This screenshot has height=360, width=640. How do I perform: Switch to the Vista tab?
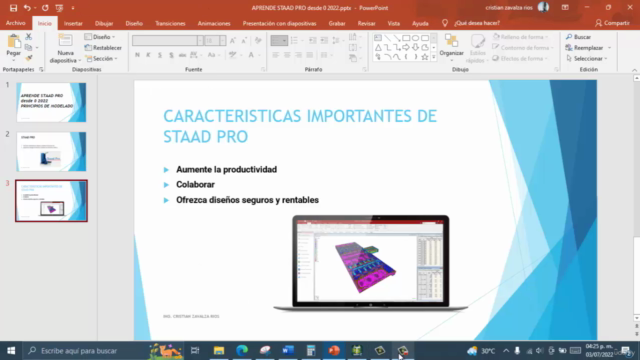point(393,23)
